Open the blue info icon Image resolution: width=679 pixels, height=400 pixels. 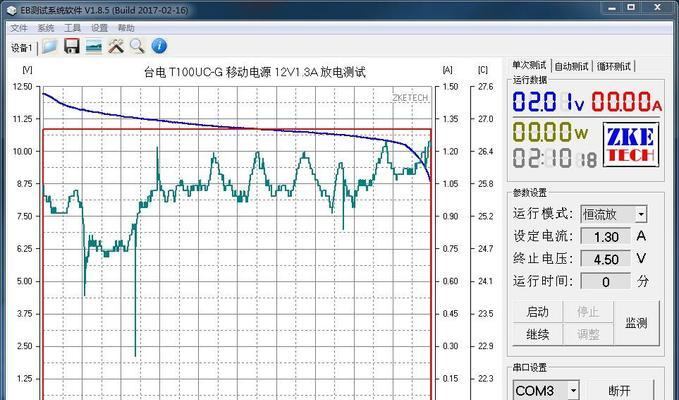point(159,46)
